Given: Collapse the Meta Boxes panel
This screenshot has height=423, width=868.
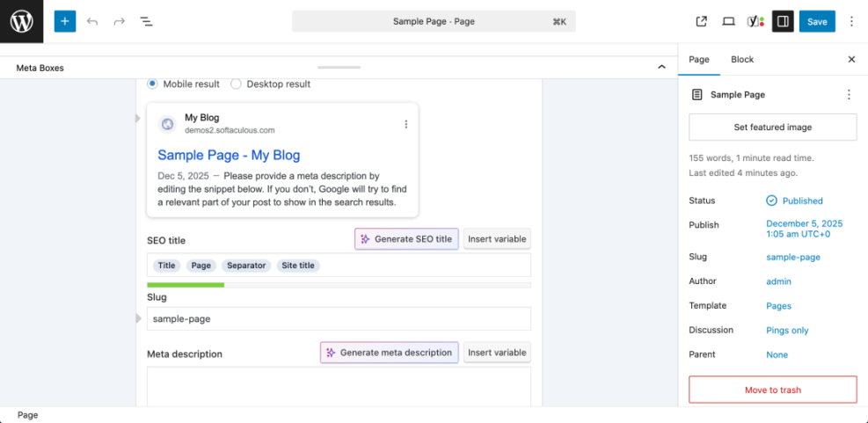Looking at the screenshot, I should pos(661,67).
